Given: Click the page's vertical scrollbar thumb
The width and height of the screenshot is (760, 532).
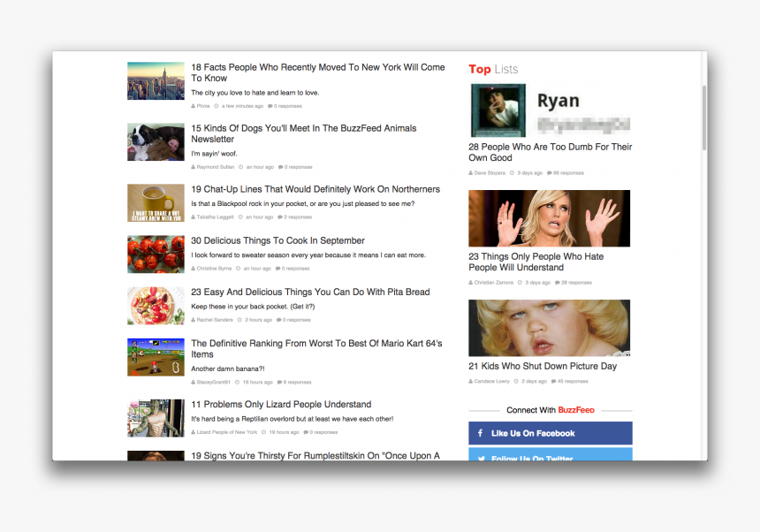Looking at the screenshot, I should tap(704, 118).
